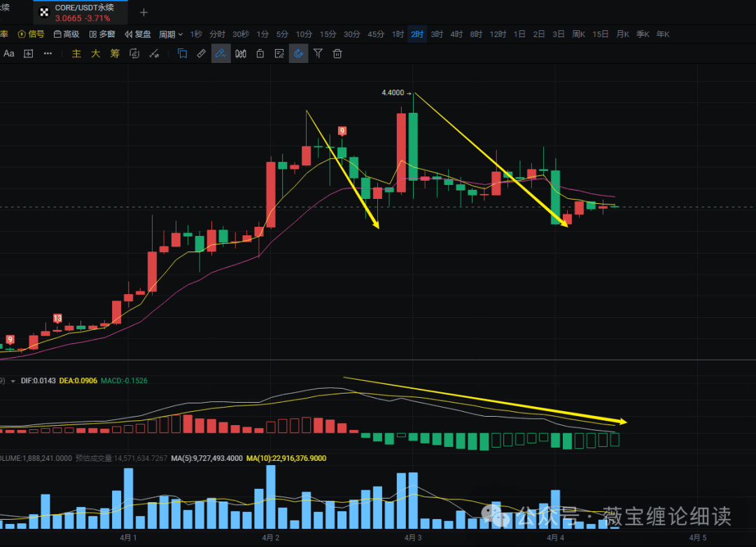The width and height of the screenshot is (756, 547).
Task: Click the 预估成交量 estimated volume label
Action: (x=122, y=458)
